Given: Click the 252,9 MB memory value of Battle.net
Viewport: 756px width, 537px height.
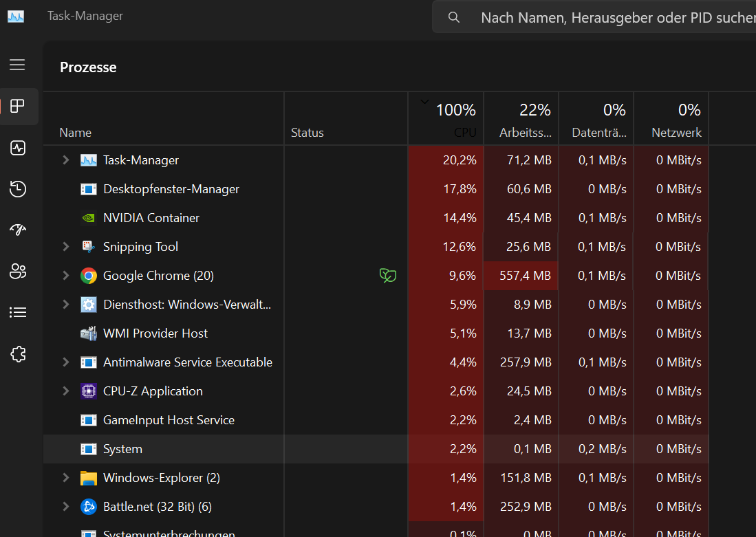Looking at the screenshot, I should click(x=526, y=507).
